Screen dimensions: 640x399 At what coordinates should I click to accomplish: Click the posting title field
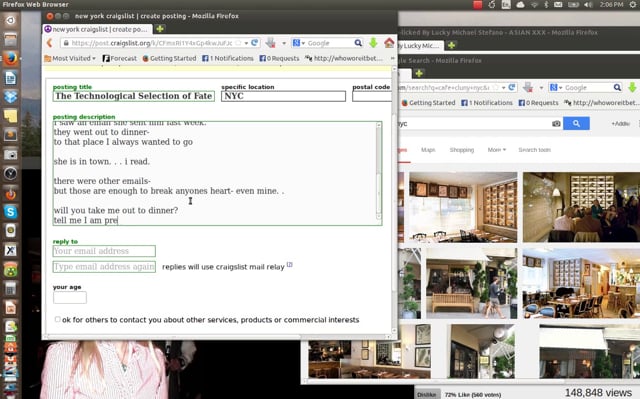click(134, 96)
